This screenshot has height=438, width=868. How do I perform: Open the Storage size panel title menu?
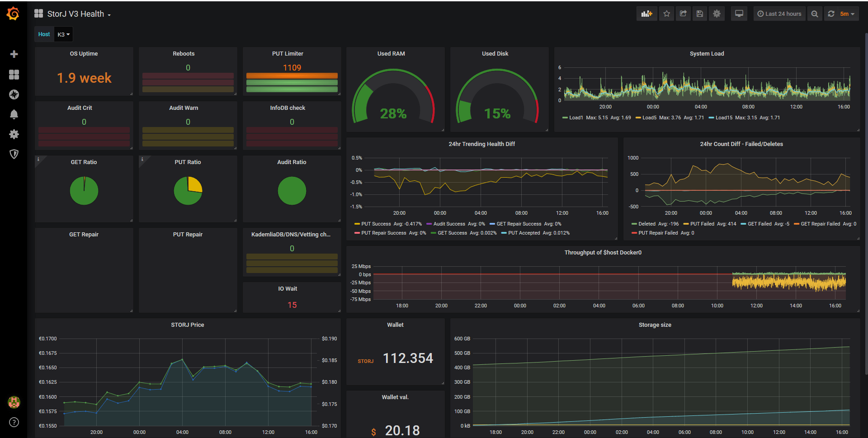tap(655, 325)
